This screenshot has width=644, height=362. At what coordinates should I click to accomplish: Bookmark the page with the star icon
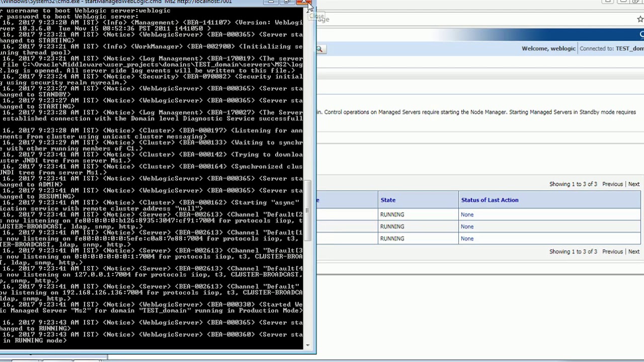(x=640, y=19)
